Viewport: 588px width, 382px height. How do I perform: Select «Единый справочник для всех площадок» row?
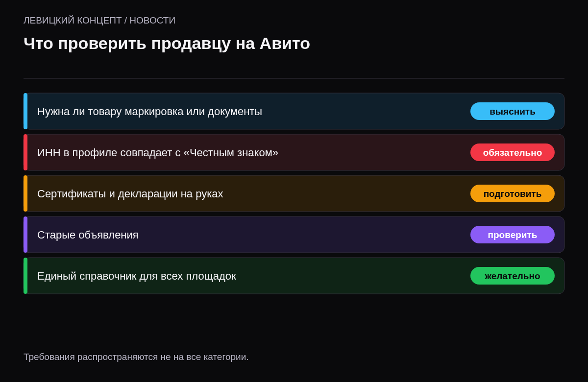(x=294, y=276)
